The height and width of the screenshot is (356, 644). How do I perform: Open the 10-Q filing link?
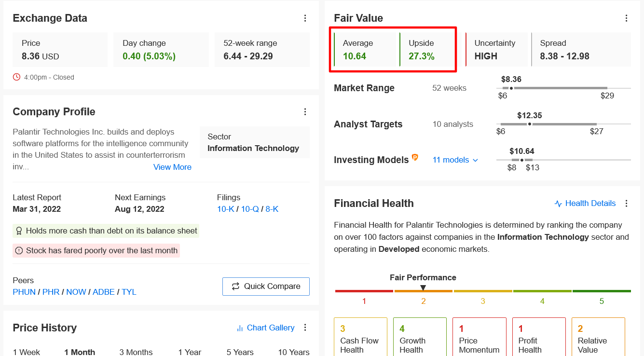250,209
